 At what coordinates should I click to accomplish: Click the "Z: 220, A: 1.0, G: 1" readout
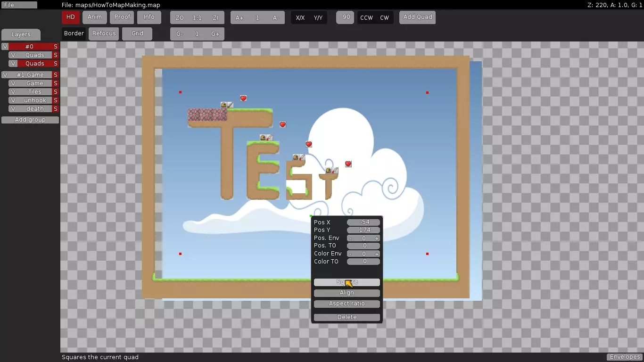click(614, 5)
